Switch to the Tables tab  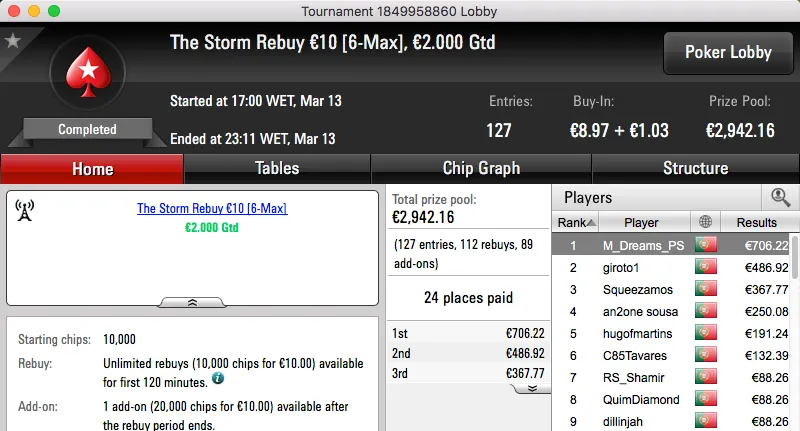tap(277, 168)
